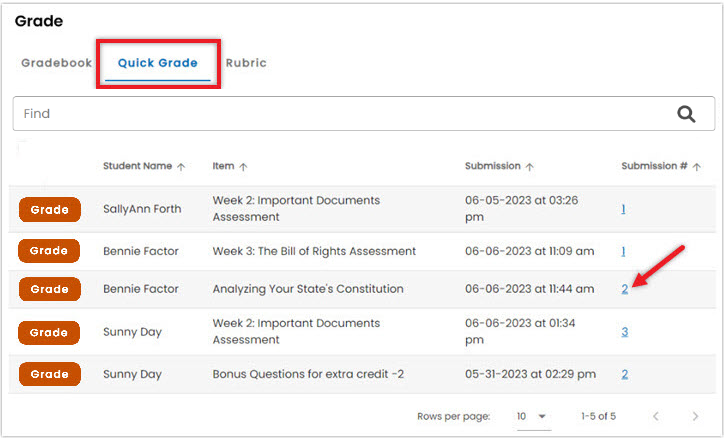
Task: Click the search magnifier icon
Action: point(686,114)
